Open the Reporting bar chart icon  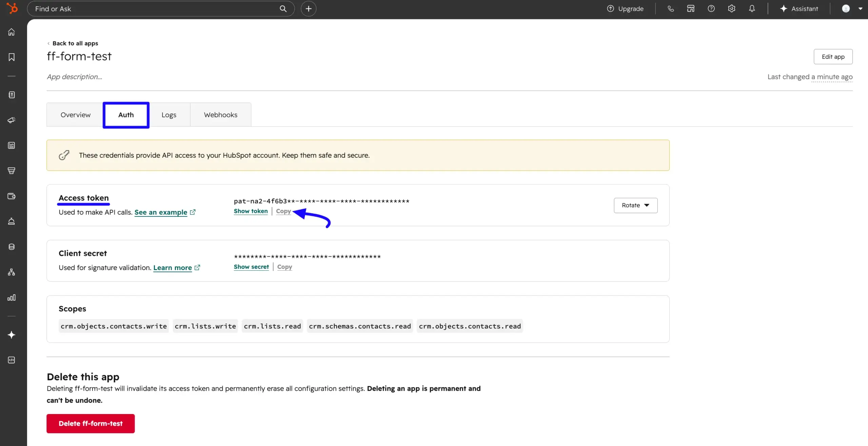[12, 297]
